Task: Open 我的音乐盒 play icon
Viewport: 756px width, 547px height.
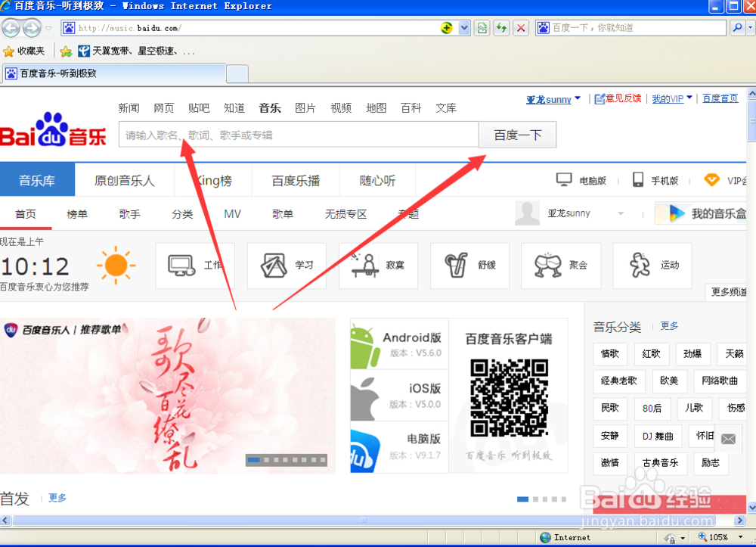Action: [x=677, y=213]
